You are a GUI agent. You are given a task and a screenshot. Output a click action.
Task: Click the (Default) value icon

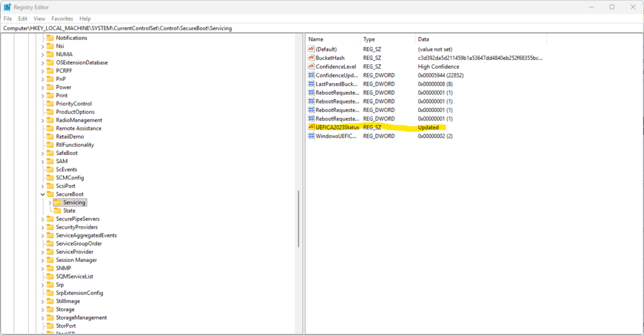(x=311, y=49)
